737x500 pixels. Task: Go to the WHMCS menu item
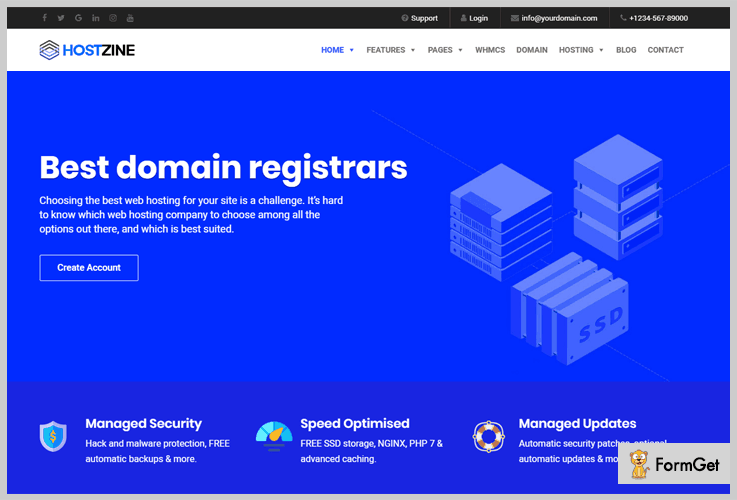point(490,50)
